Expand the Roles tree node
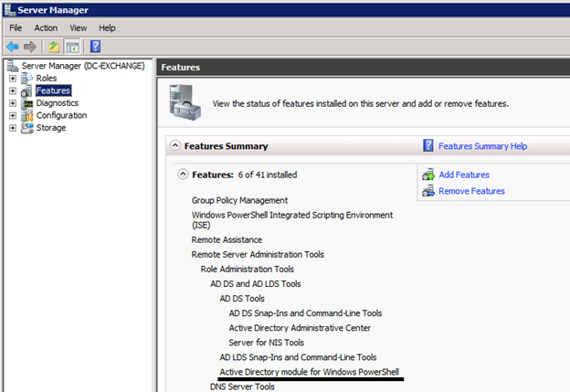Screen dimensions: 570x392 click(x=13, y=79)
